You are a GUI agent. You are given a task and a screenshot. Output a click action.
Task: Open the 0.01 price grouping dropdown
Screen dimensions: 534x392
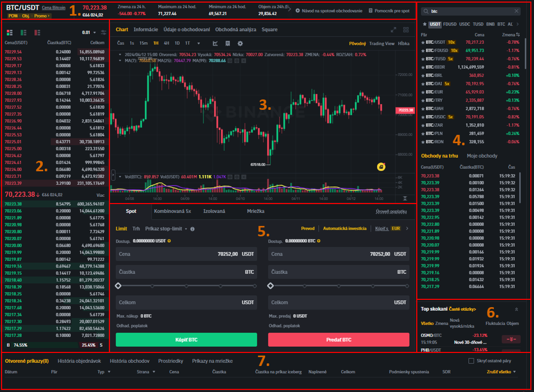(90, 32)
